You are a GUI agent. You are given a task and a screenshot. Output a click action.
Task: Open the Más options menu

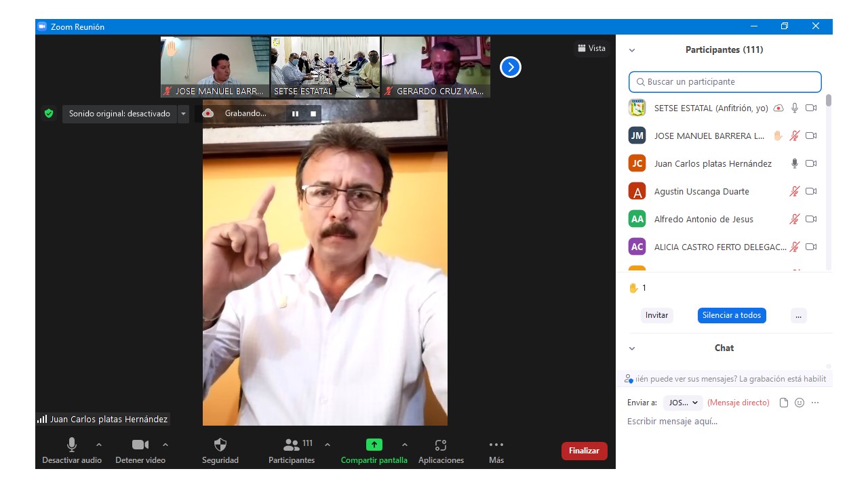click(496, 451)
